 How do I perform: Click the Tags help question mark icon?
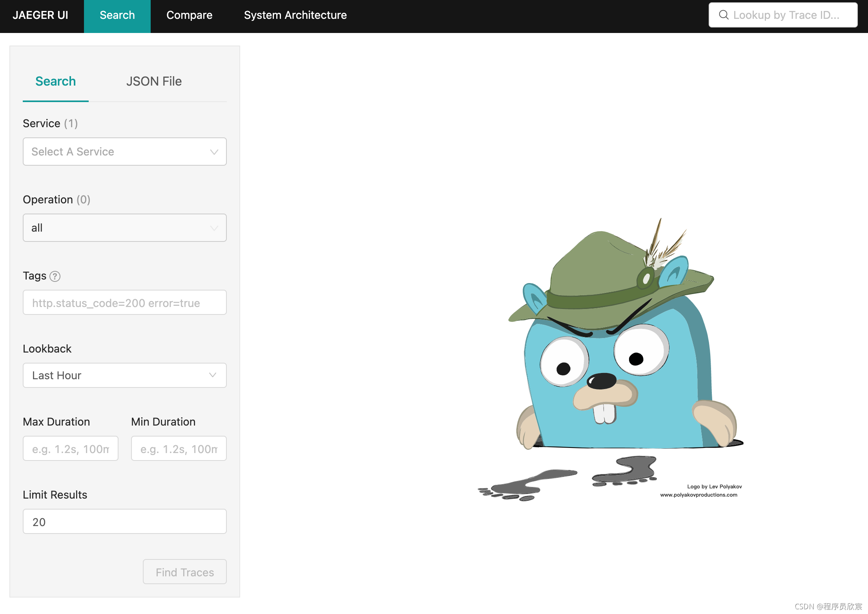coord(55,276)
